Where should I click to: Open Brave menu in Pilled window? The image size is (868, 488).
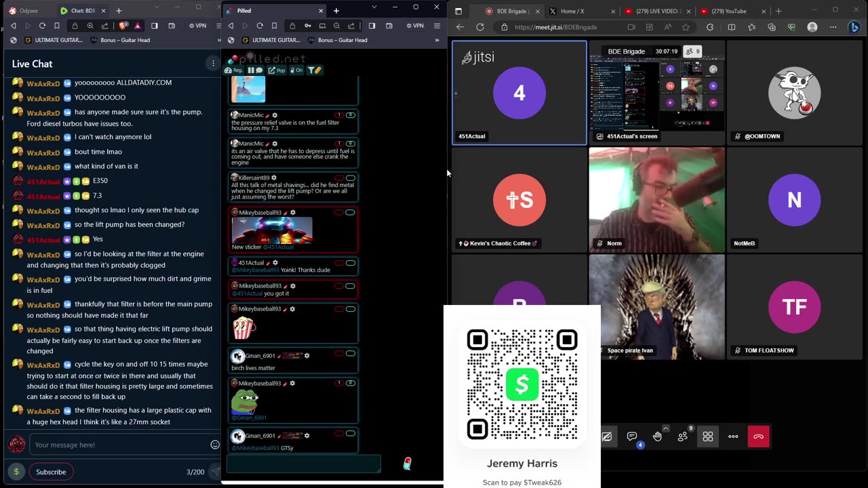(437, 26)
